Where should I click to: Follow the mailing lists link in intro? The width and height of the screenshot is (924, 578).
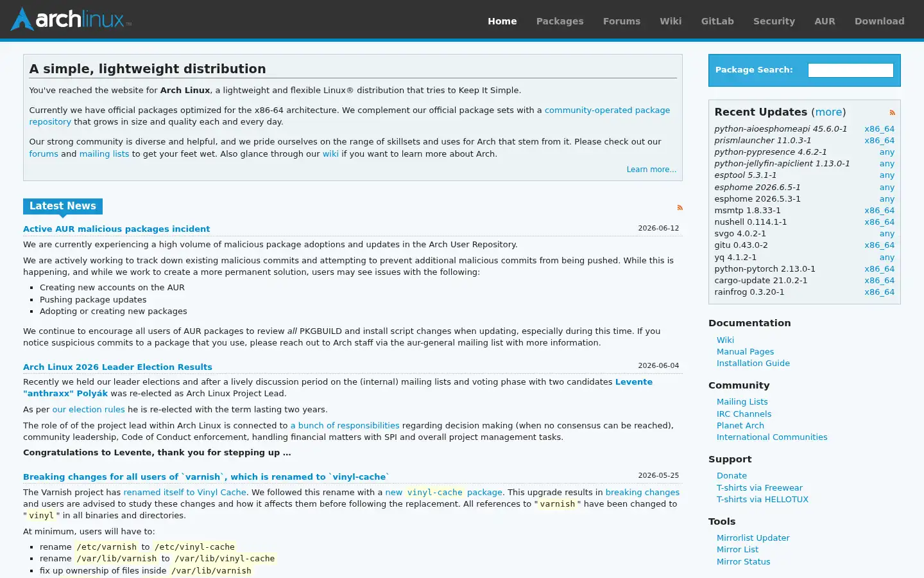pos(104,154)
